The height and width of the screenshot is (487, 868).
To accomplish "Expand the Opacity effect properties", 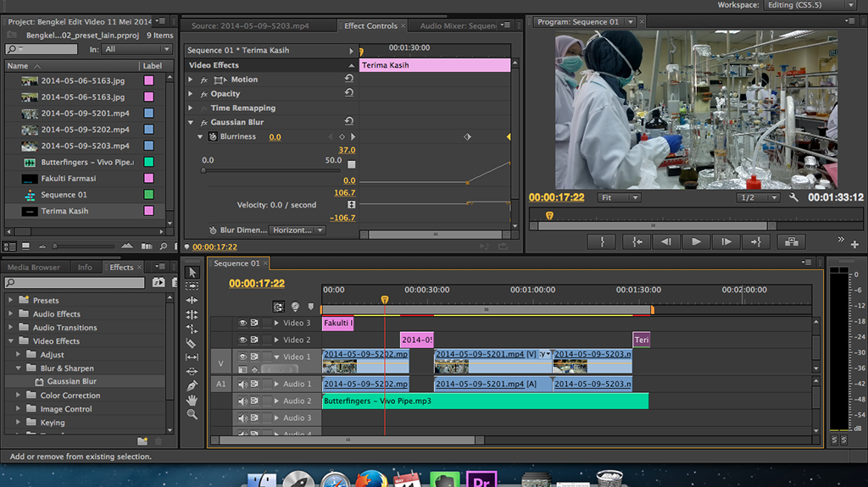I will (x=191, y=93).
